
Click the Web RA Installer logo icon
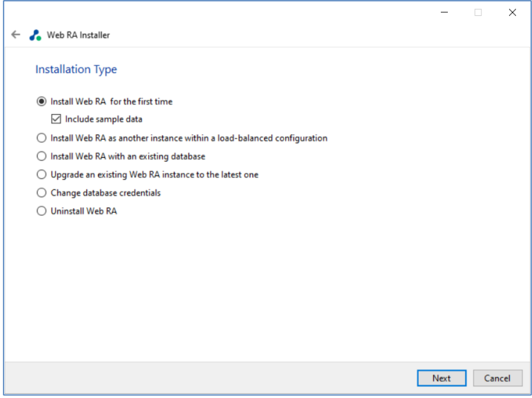pos(35,35)
